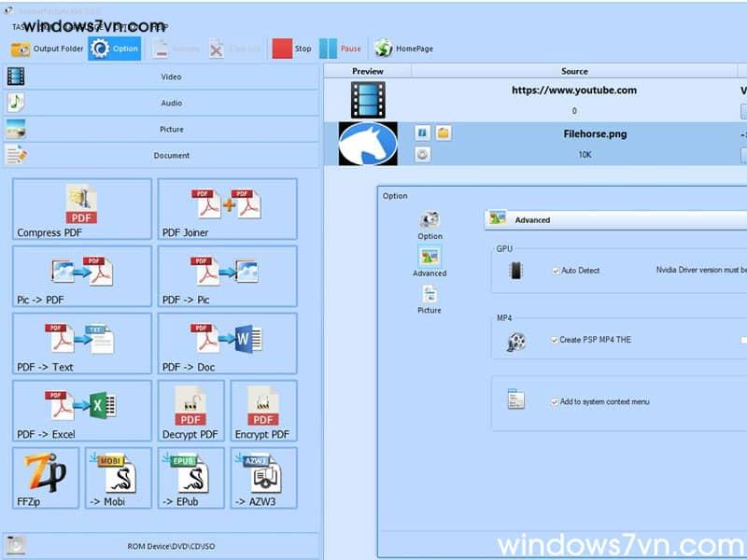Select the -> Mobi ebook converter
747x560 pixels.
(x=119, y=478)
